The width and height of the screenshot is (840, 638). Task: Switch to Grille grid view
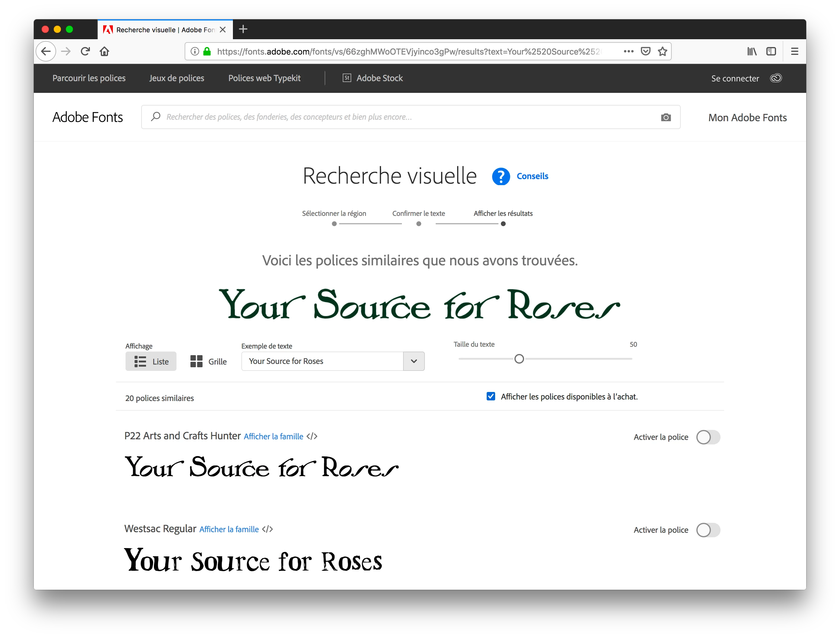point(208,362)
